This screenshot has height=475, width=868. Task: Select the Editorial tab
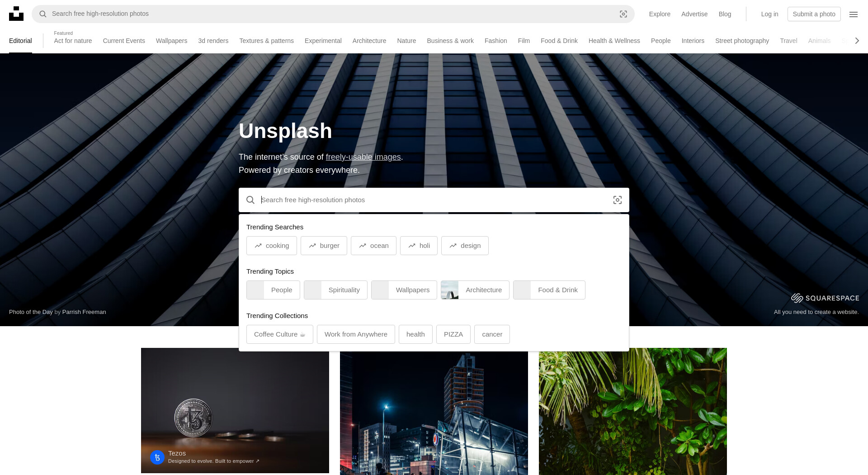pyautogui.click(x=20, y=41)
